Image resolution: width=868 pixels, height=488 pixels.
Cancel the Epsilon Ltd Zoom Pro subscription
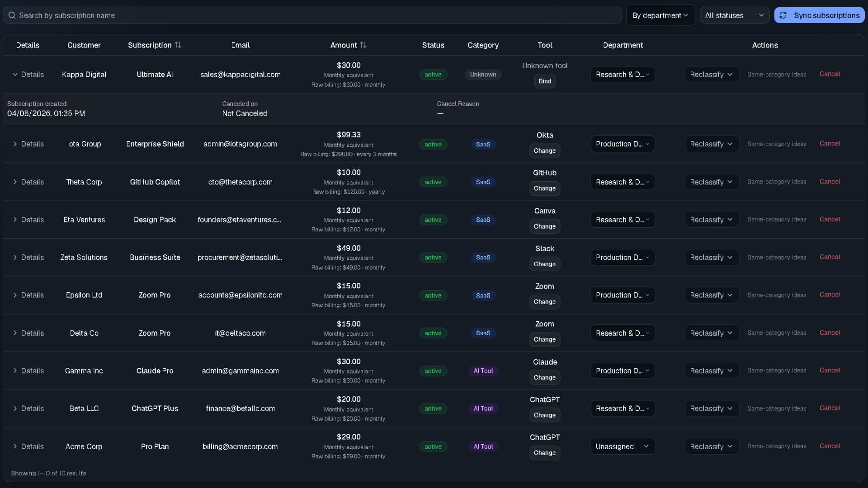point(830,295)
